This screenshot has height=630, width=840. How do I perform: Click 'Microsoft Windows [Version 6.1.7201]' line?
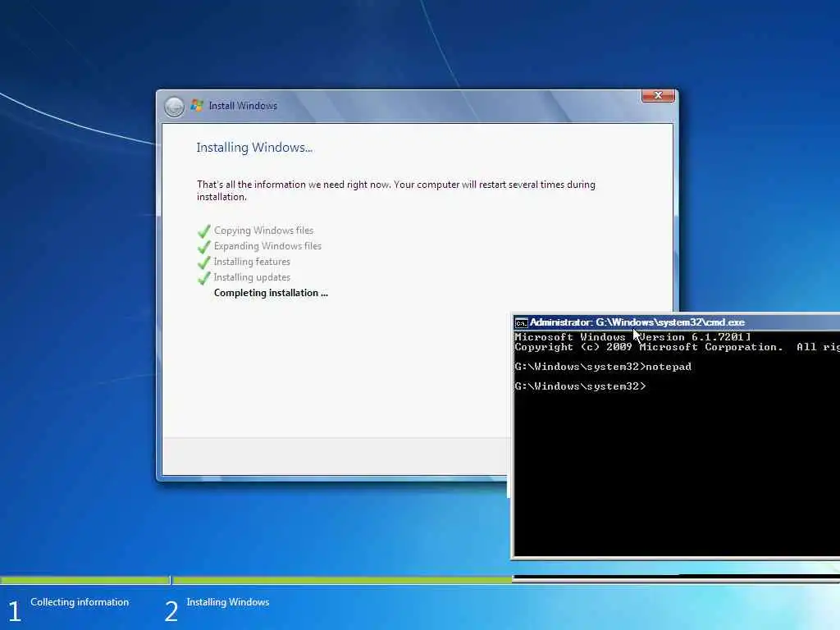[x=632, y=337]
